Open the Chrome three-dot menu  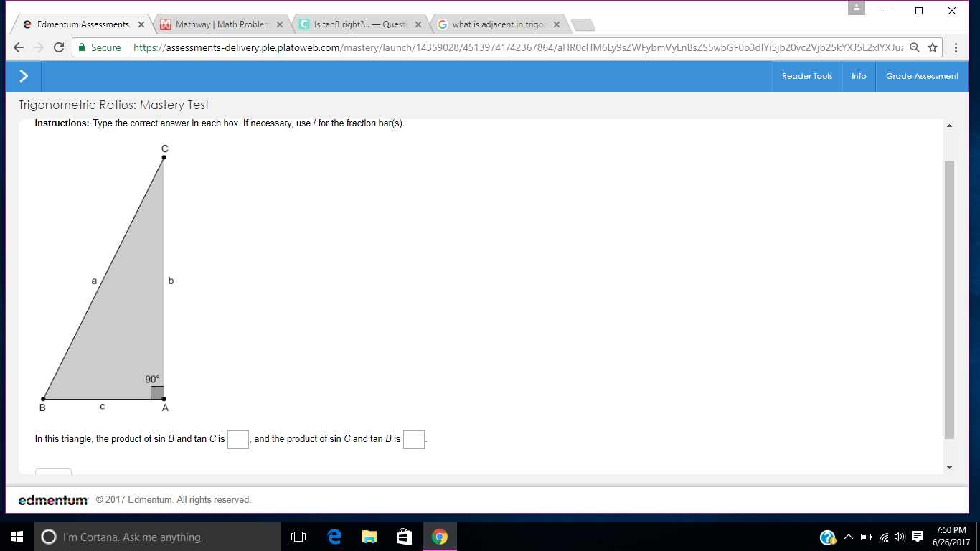956,47
